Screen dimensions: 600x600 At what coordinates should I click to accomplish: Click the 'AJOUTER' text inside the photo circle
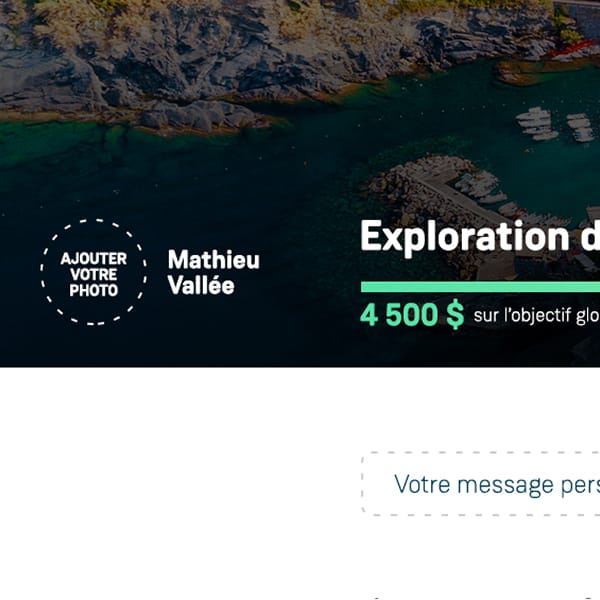click(x=94, y=259)
